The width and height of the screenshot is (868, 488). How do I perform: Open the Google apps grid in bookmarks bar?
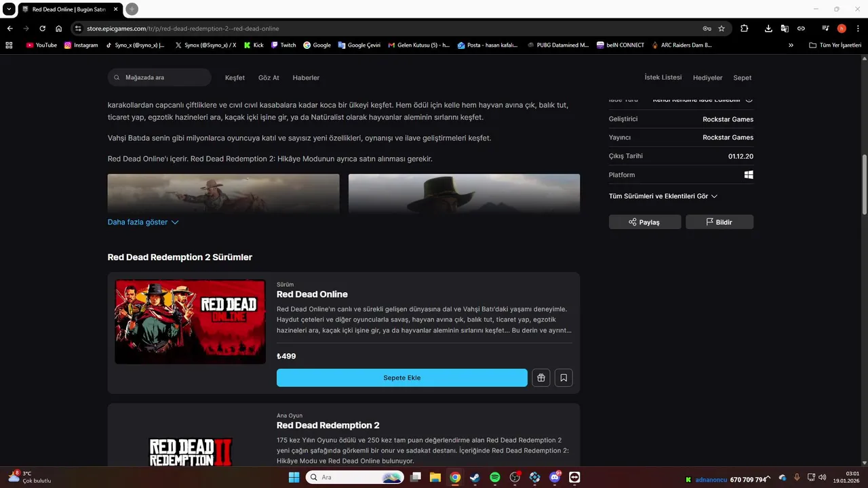(9, 45)
